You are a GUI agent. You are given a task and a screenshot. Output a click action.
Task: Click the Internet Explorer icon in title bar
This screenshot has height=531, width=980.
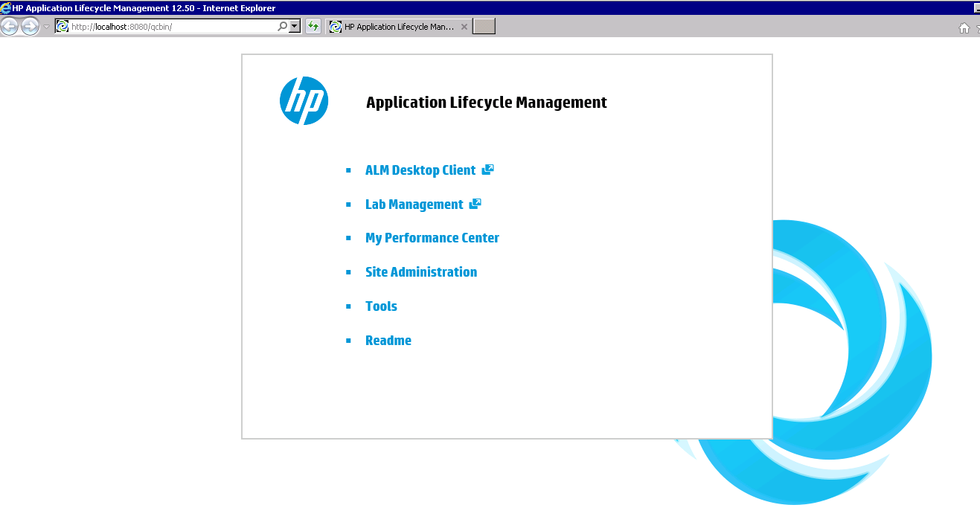pyautogui.click(x=6, y=8)
